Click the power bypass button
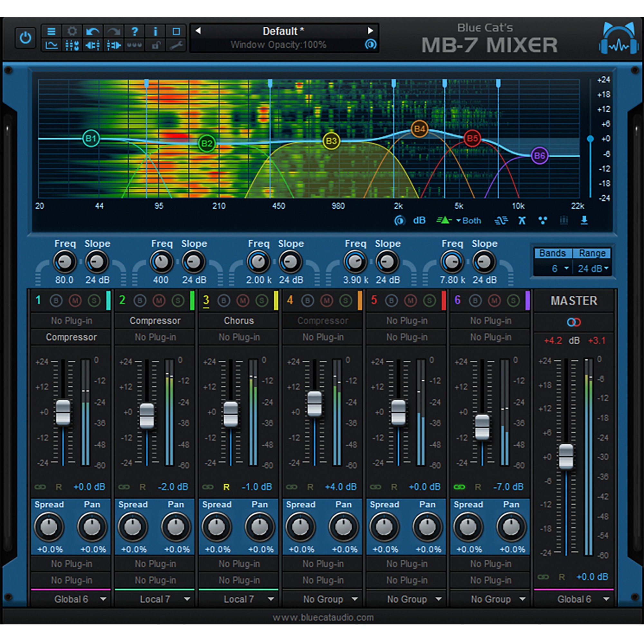Viewport: 644px width, 644px height. 25,38
